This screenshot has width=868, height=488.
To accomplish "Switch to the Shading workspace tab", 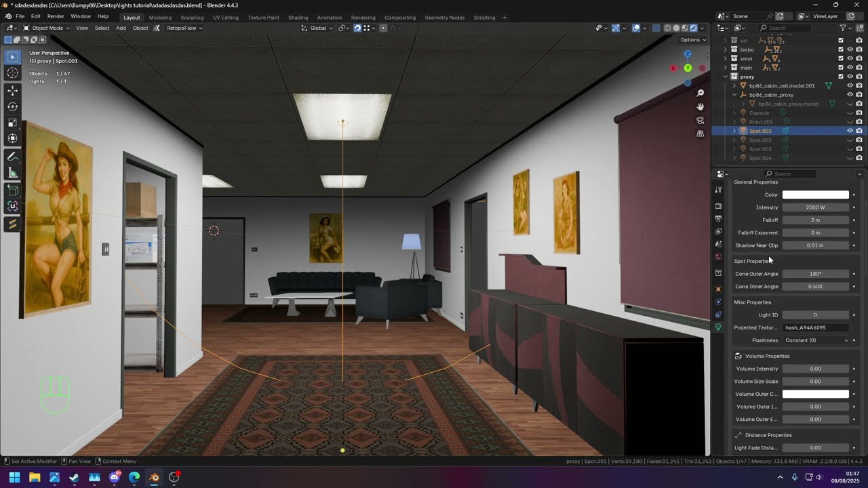I will (x=298, y=18).
